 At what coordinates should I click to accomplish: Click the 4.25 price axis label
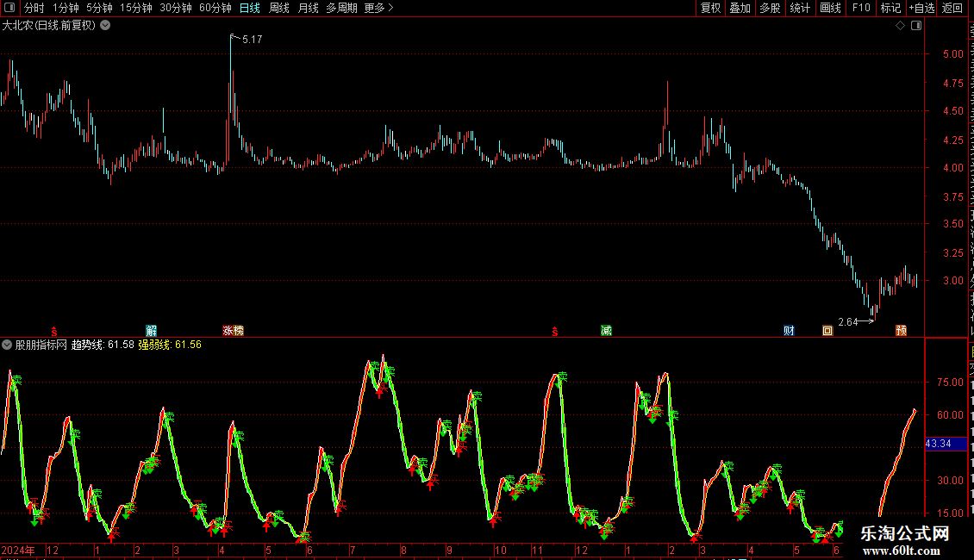click(952, 140)
